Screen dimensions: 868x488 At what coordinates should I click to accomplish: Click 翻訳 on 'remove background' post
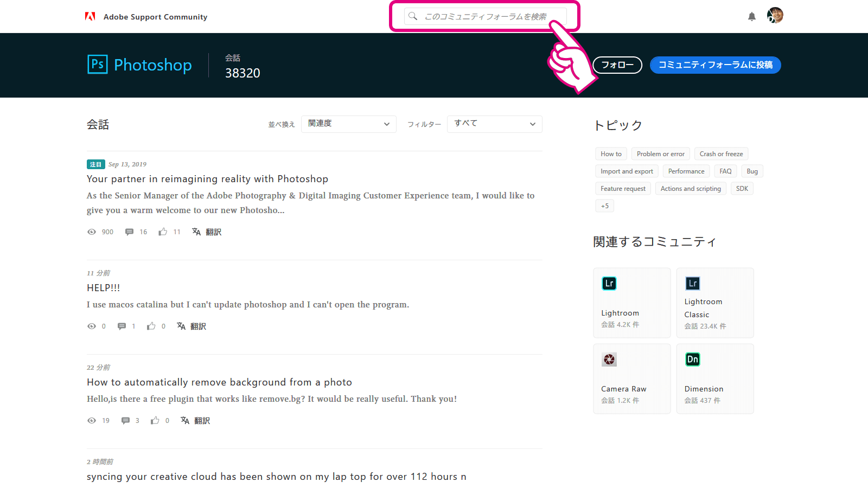(x=202, y=421)
